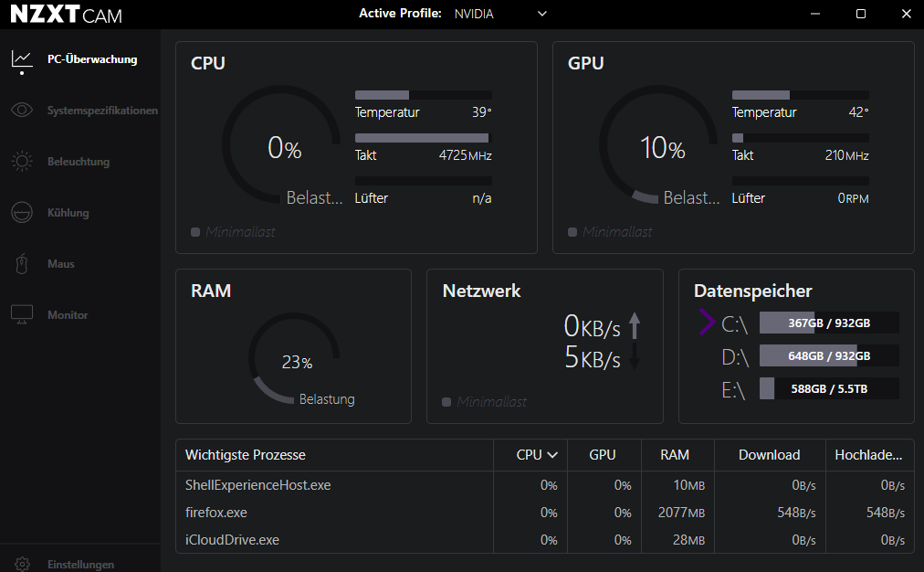Toggle the GPU Minimallast indicator
Image resolution: width=924 pixels, height=572 pixels.
point(572,232)
